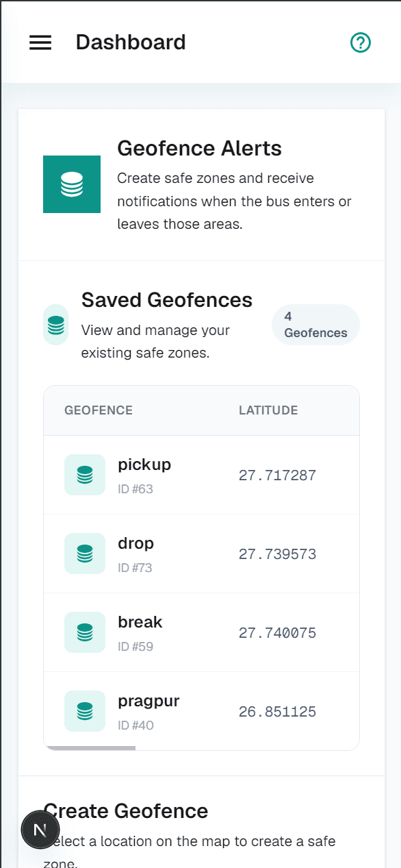Screen dimensions: 401x868
Task: Click the ID #59 label
Action: (135, 647)
